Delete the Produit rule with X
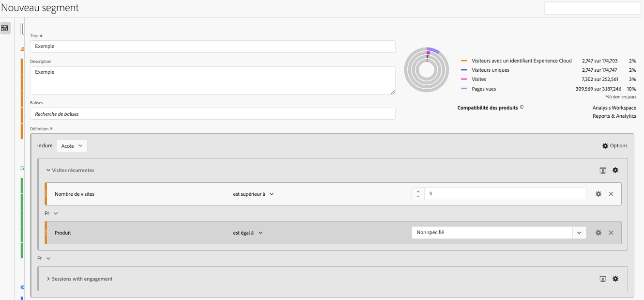644x300 pixels. [611, 233]
